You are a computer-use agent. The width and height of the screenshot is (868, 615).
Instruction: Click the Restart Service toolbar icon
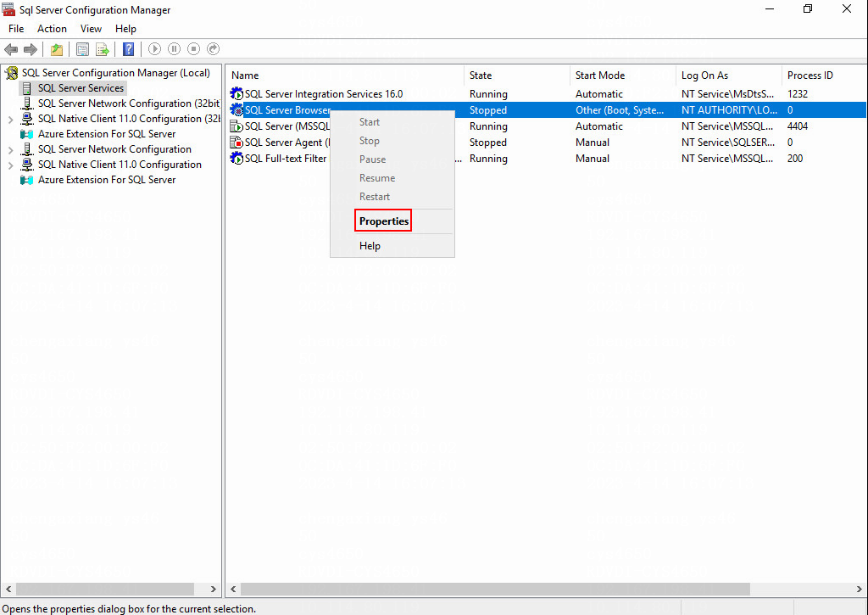pos(213,49)
